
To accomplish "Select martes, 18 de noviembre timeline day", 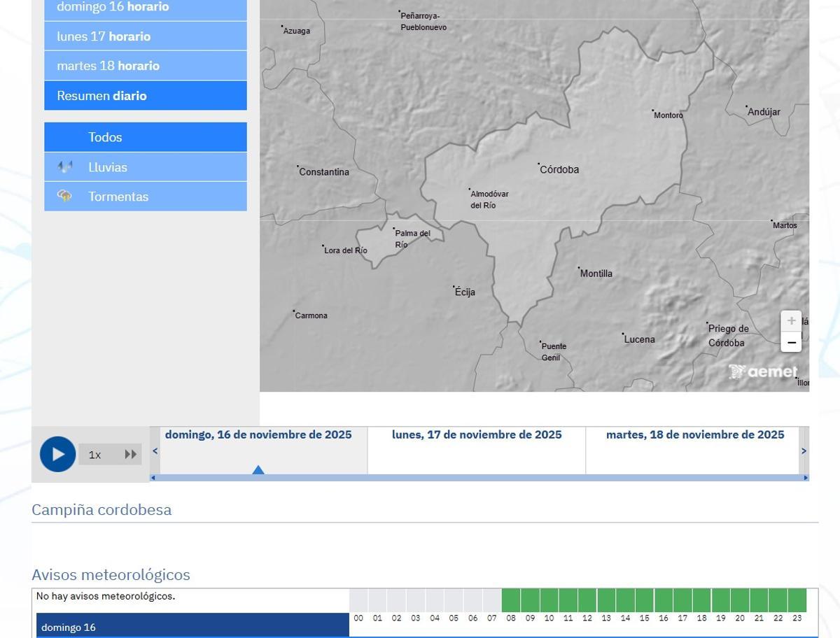I will coord(694,435).
